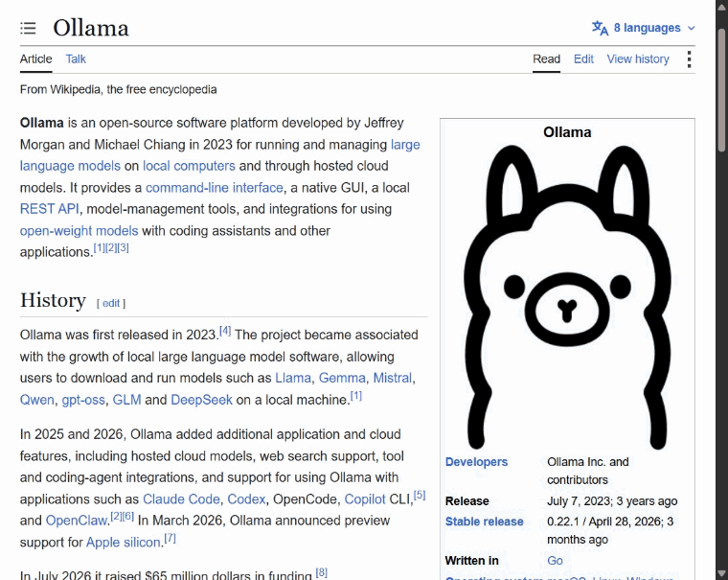Select the Read tab

point(546,59)
